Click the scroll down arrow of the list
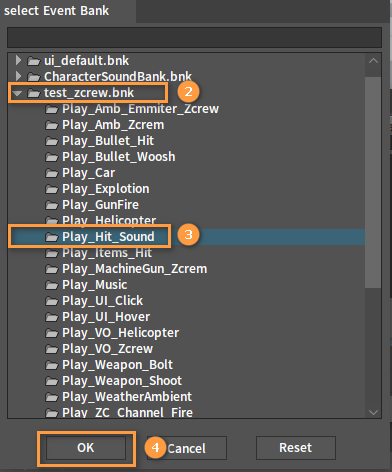Image resolution: width=392 pixels, height=472 pixels. pos(373,412)
